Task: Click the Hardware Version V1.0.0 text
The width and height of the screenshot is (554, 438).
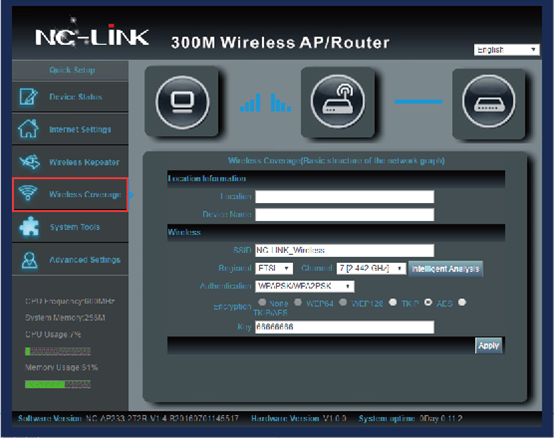Action: (299, 419)
